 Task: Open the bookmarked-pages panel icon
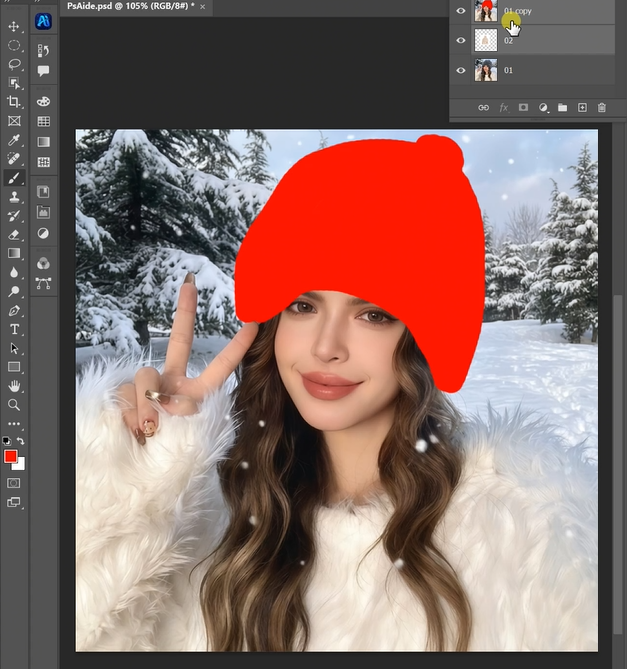(x=43, y=192)
